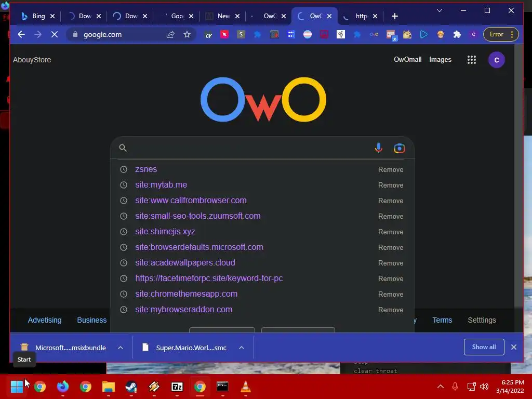Select the site:shimejis.xyz suggestion
Image resolution: width=532 pixels, height=399 pixels.
coord(165,231)
